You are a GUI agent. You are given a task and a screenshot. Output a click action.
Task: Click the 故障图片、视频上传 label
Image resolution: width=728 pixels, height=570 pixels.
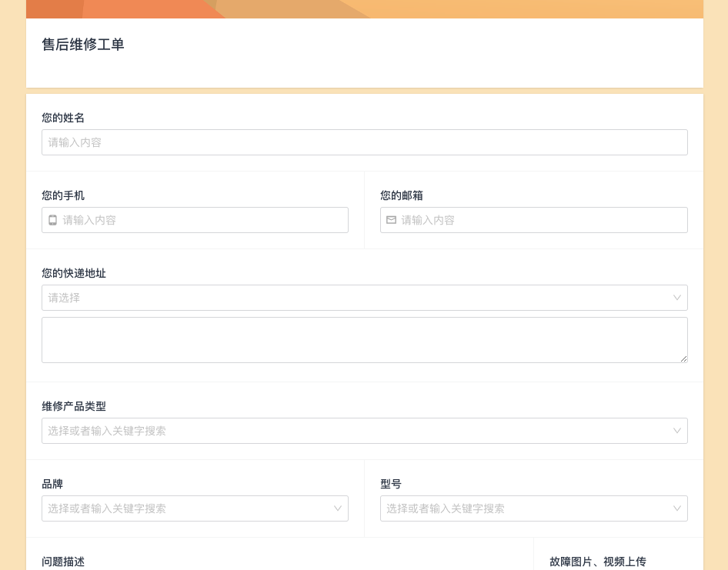597,562
